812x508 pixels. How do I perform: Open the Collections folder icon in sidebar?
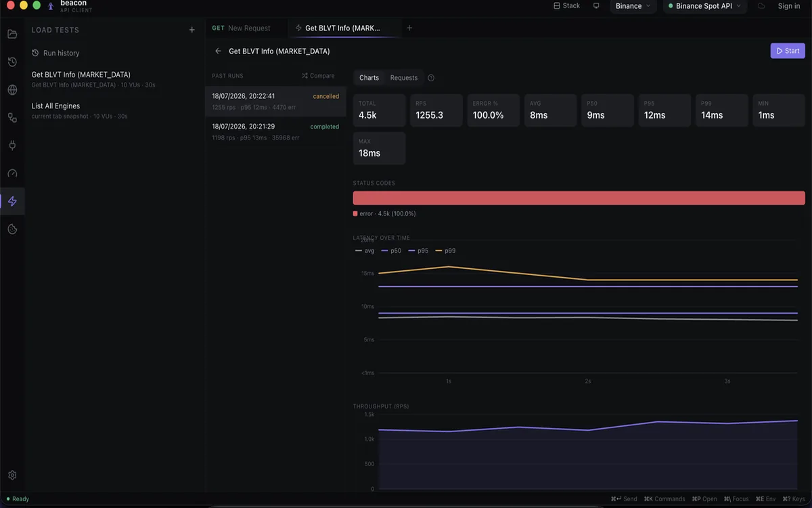point(12,34)
